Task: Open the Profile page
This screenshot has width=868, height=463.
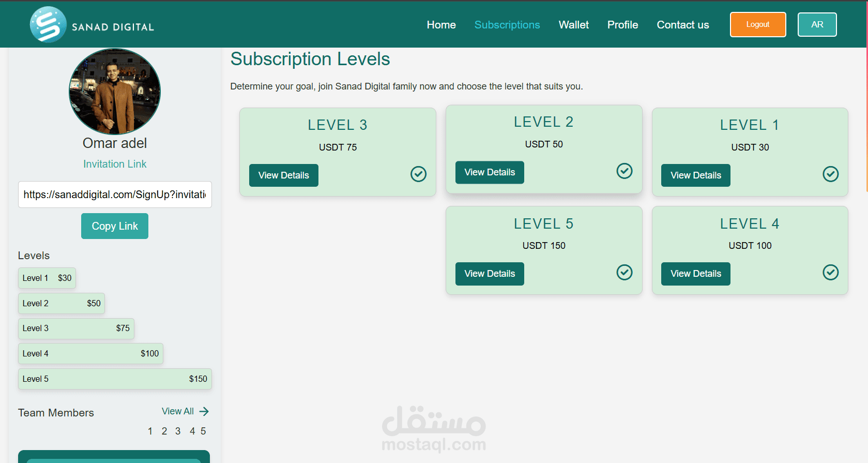Action: (622, 25)
